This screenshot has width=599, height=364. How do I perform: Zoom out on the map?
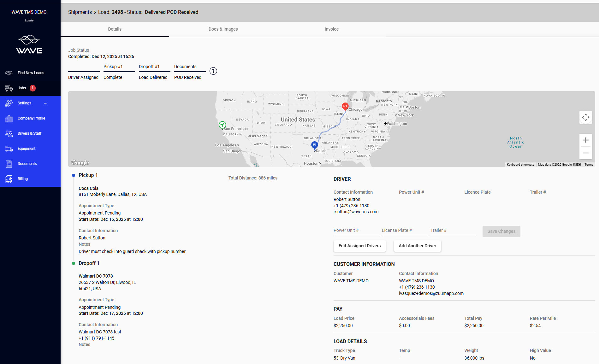coord(585,153)
